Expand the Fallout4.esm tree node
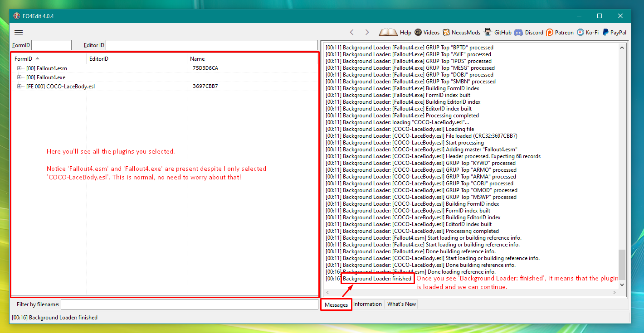Viewport: 644px width, 333px height. tap(20, 68)
